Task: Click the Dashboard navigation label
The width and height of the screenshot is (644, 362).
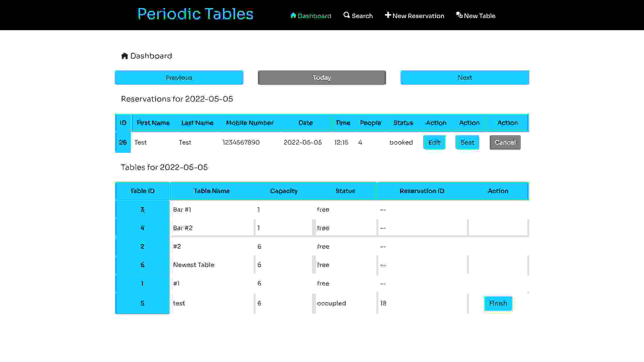Action: [314, 16]
